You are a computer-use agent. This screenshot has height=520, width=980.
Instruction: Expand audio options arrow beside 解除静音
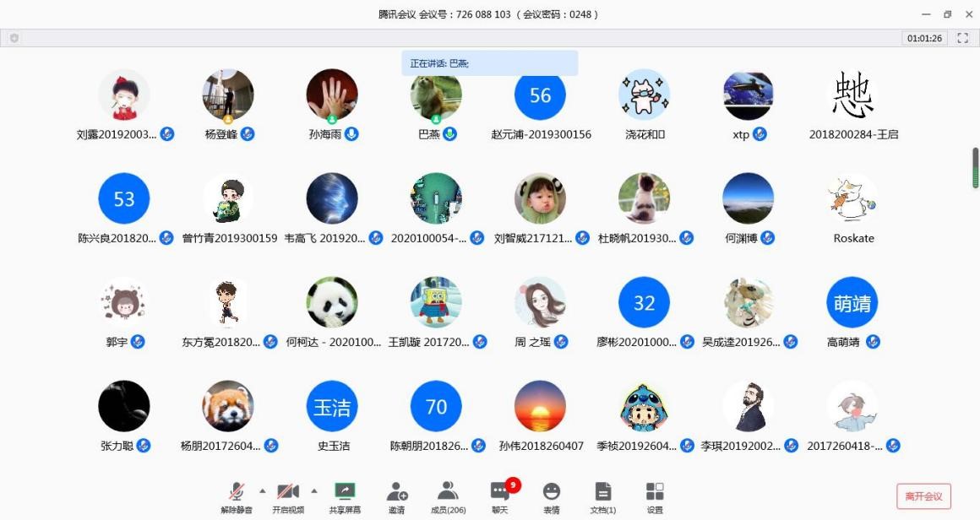[x=262, y=490]
